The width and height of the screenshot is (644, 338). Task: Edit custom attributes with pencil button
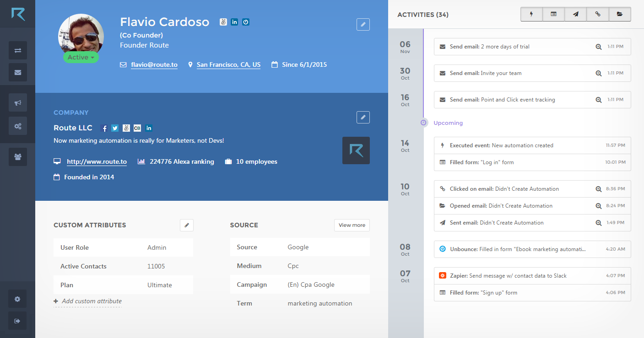coord(187,225)
